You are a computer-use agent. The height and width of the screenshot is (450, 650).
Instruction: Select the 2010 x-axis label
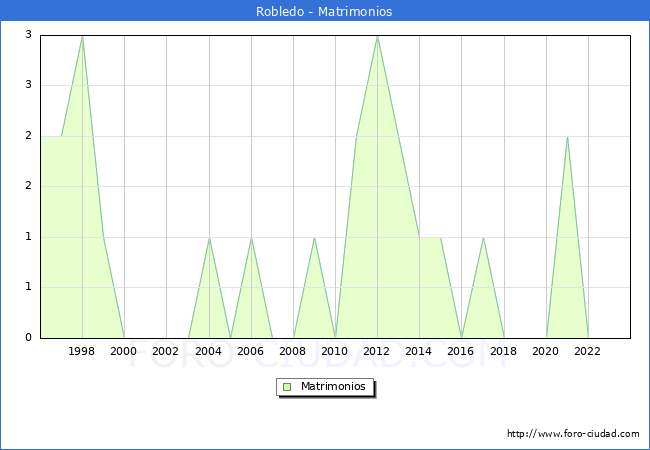[x=335, y=351]
